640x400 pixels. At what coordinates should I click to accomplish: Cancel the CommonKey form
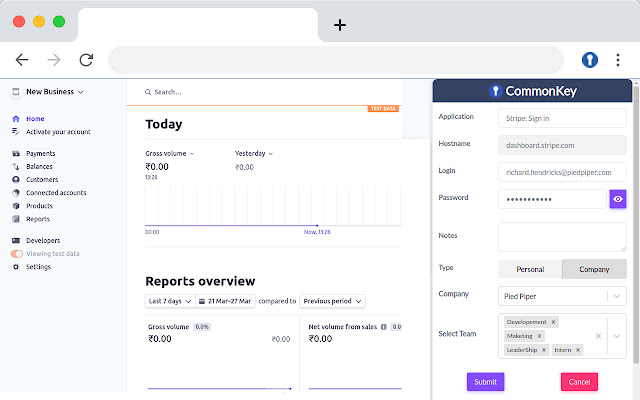(x=579, y=382)
